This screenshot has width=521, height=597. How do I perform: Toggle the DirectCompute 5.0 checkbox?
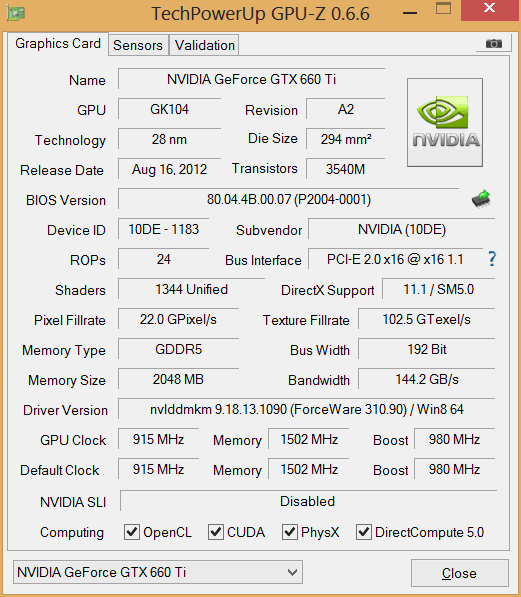364,532
